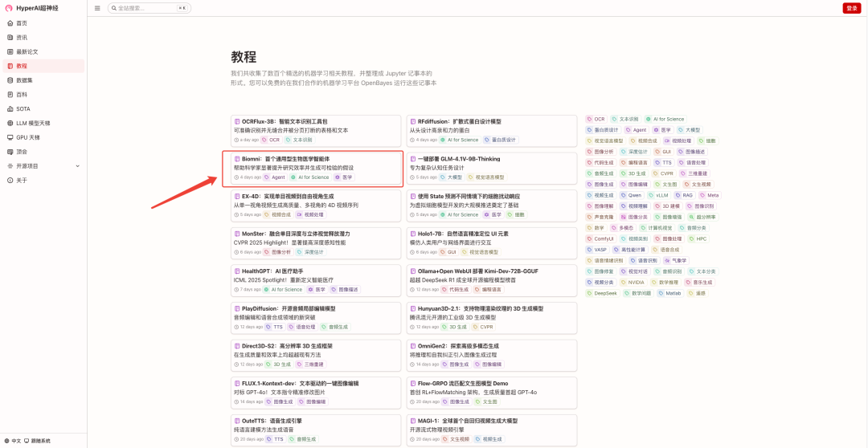868x448 pixels.
Task: Click the GPU 天梯 monitor icon
Action: tap(10, 137)
